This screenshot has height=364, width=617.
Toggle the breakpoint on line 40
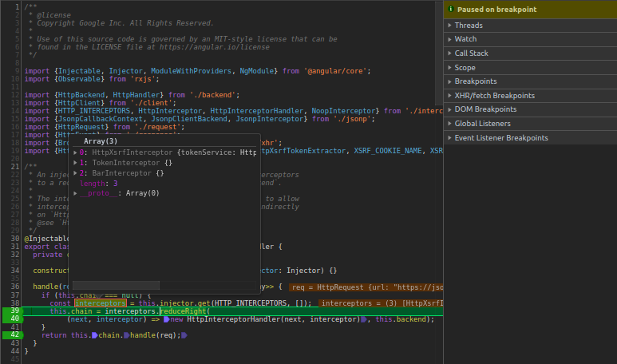13,318
